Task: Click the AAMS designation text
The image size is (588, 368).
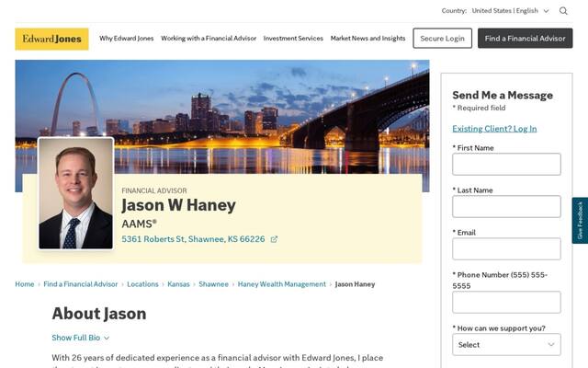Action: [139, 224]
